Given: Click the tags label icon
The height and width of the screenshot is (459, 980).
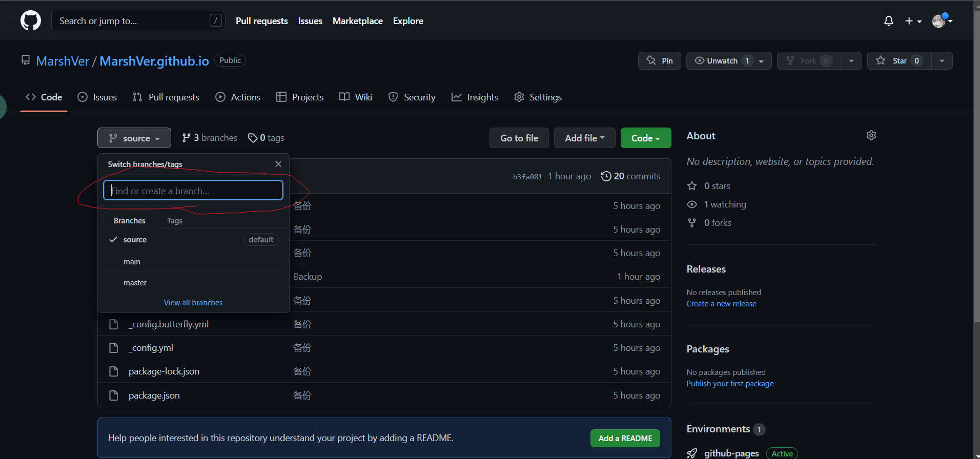Looking at the screenshot, I should tap(253, 138).
